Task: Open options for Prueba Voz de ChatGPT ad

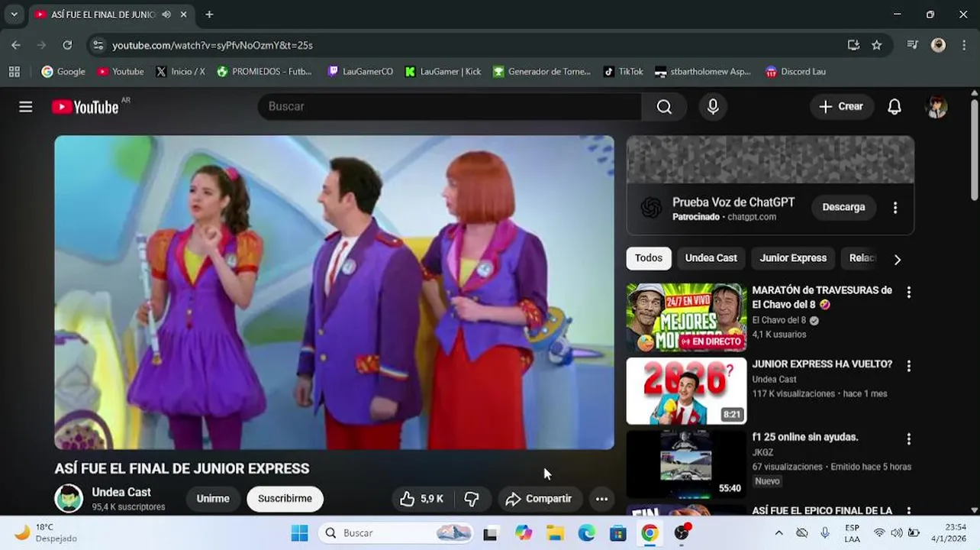Action: [895, 208]
